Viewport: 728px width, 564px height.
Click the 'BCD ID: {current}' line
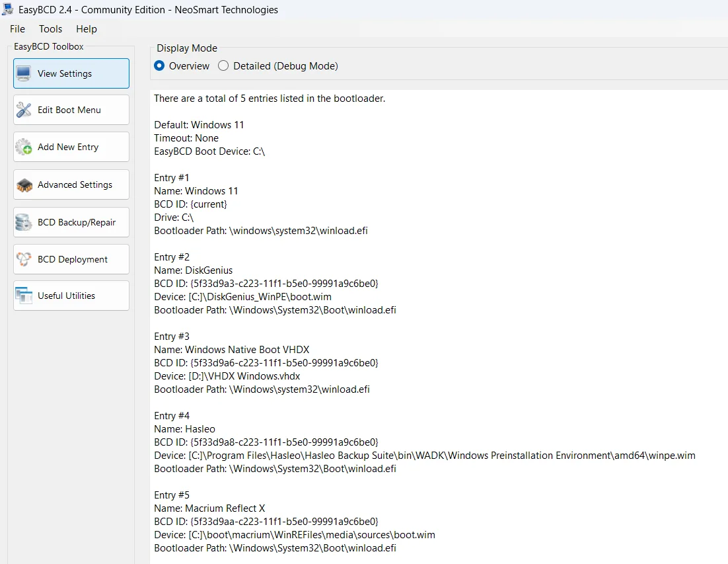tap(190, 204)
